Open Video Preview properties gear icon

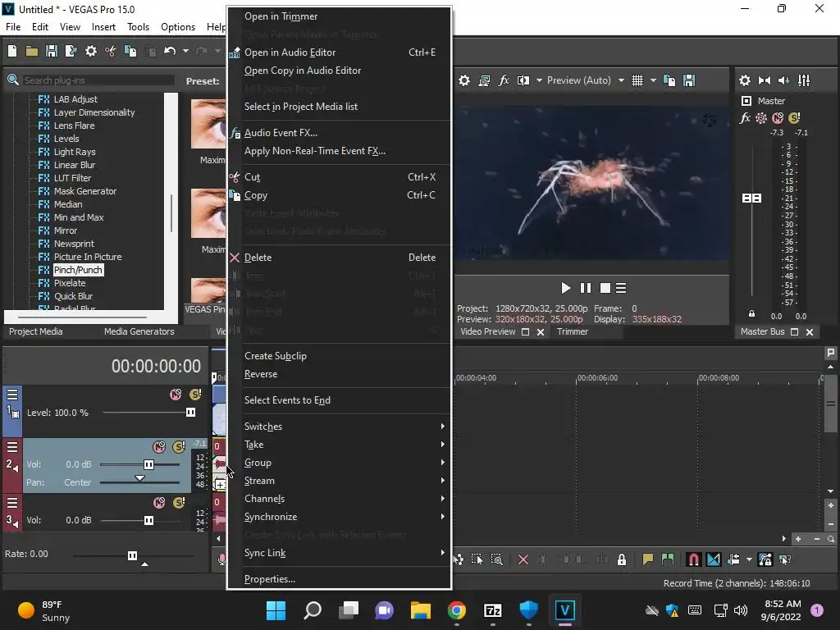(x=464, y=80)
